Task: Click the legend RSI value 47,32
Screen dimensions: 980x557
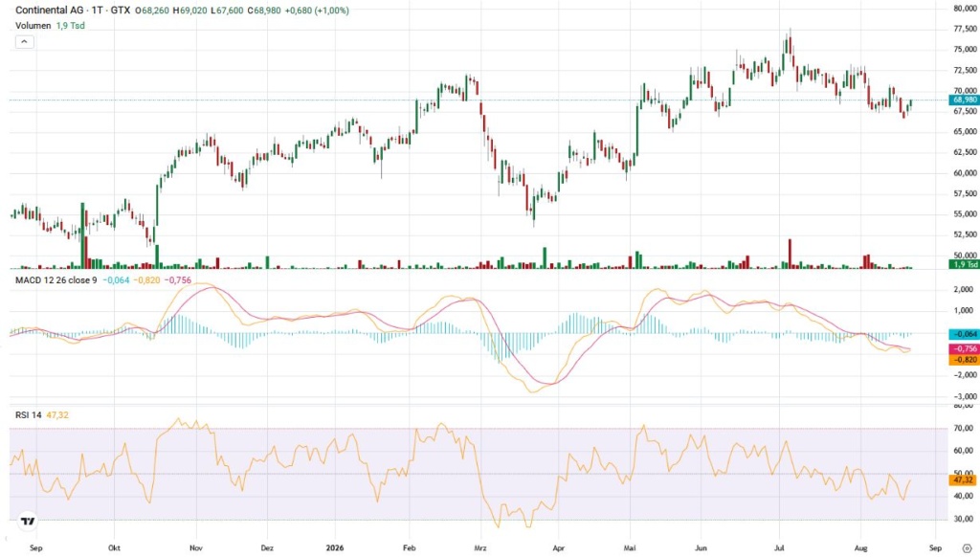Action: click(57, 414)
